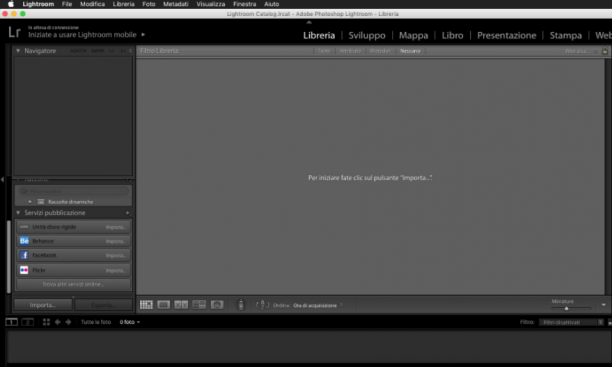Switch to Loupe view icon
612x367 pixels.
pos(164,305)
